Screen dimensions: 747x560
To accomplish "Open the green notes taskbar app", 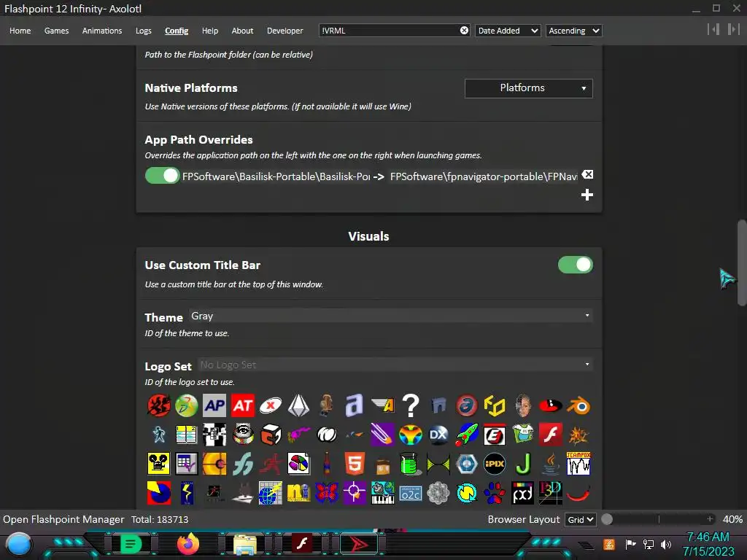I will pos(131,544).
